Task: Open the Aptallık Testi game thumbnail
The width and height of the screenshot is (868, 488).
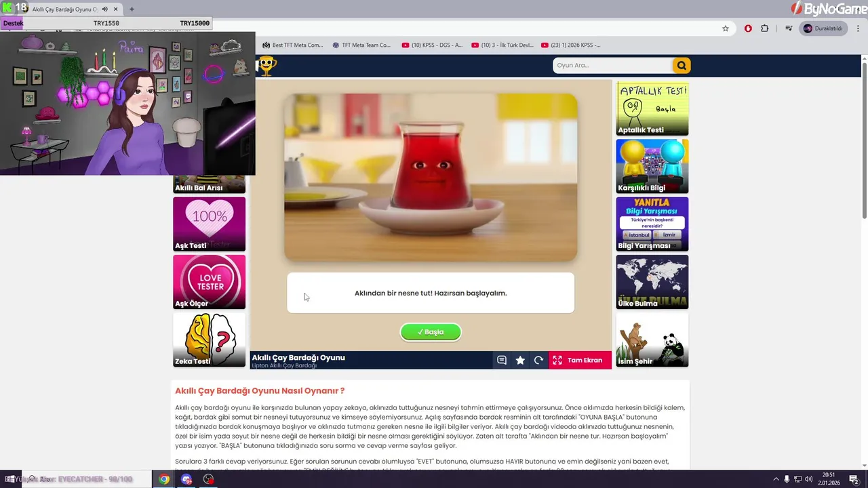Action: click(652, 108)
